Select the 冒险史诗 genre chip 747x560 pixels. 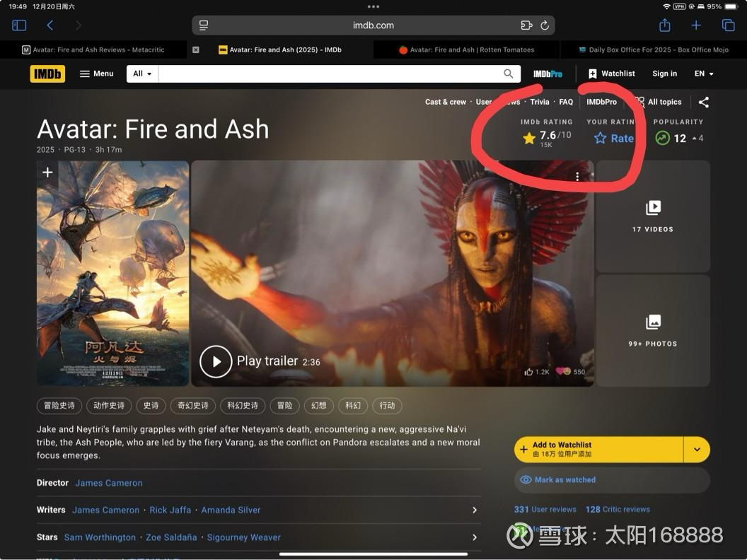59,406
